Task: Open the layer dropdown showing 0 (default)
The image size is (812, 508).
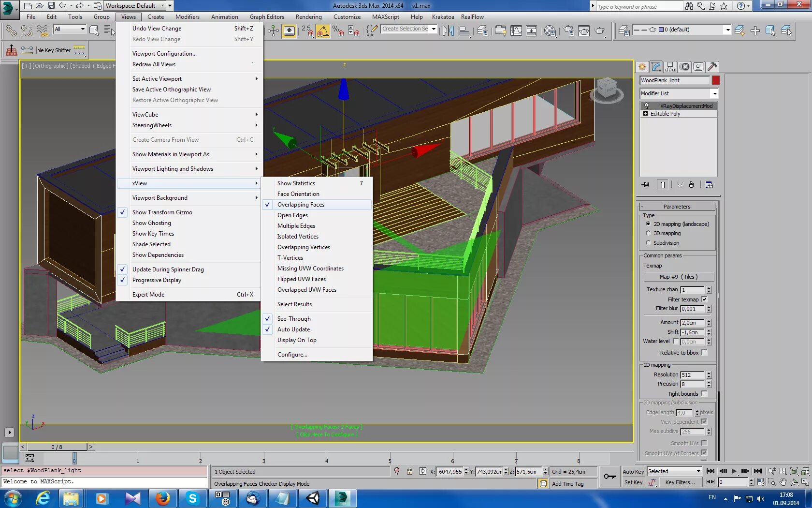Action: [x=727, y=30]
